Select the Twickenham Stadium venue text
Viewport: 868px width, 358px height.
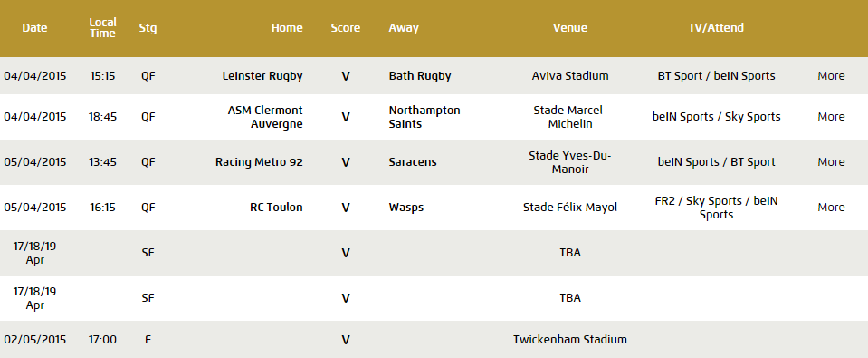click(x=570, y=340)
